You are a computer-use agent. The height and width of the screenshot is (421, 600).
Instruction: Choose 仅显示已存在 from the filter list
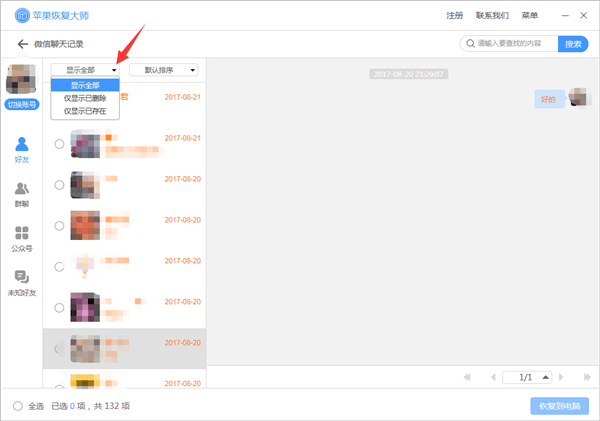pos(85,111)
